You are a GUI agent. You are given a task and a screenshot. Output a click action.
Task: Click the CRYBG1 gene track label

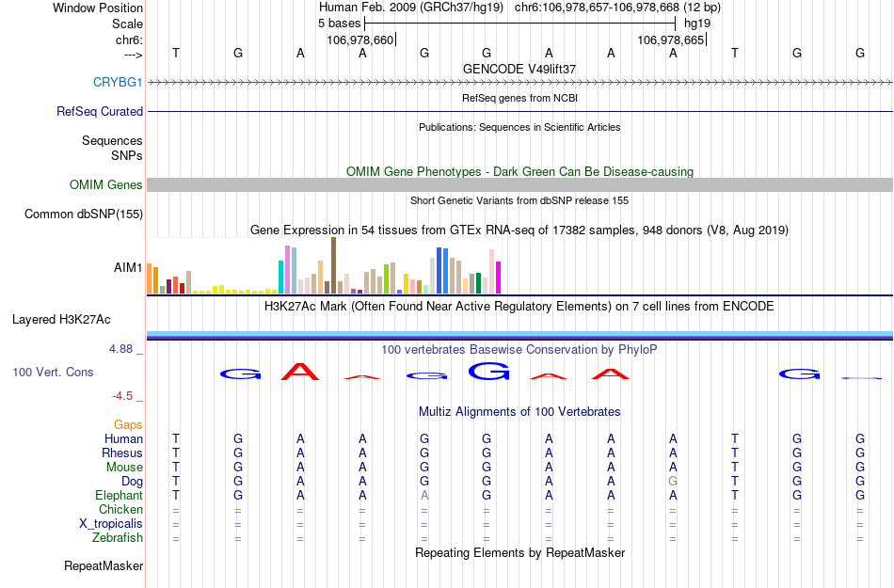click(x=118, y=82)
